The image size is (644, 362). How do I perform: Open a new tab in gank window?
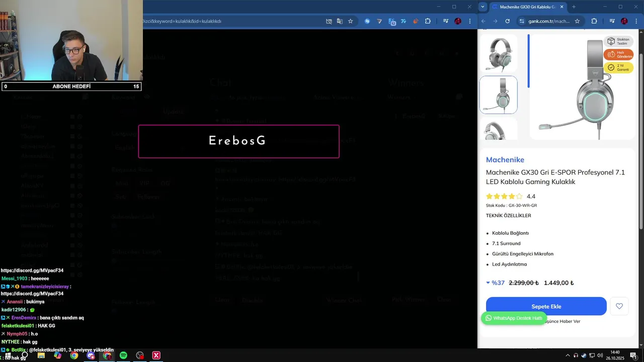point(574,7)
